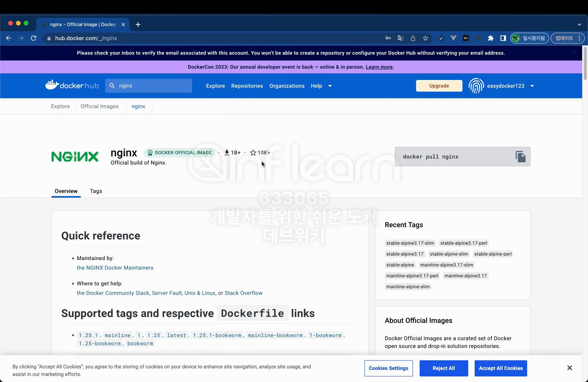
Task: Copy the docker pull nginx command
Action: tap(520, 157)
